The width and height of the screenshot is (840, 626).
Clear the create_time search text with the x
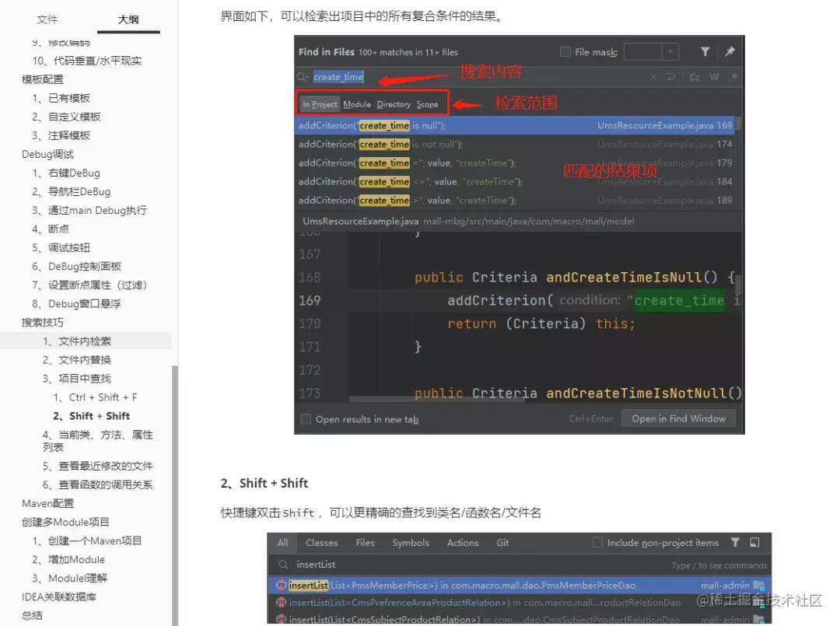(652, 76)
